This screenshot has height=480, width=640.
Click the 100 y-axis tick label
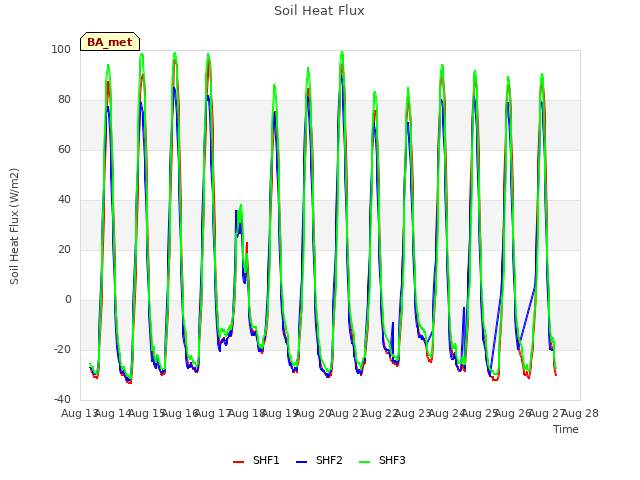pyautogui.click(x=61, y=49)
